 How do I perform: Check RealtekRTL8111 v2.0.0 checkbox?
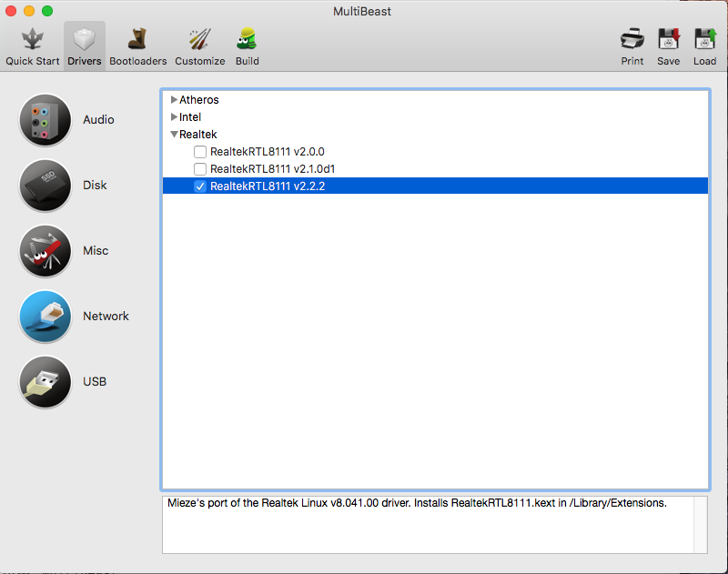(200, 152)
